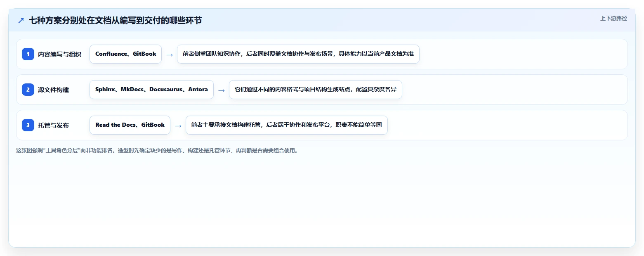
Task: Click the diagonal arrow icon beside the title
Action: tap(21, 21)
